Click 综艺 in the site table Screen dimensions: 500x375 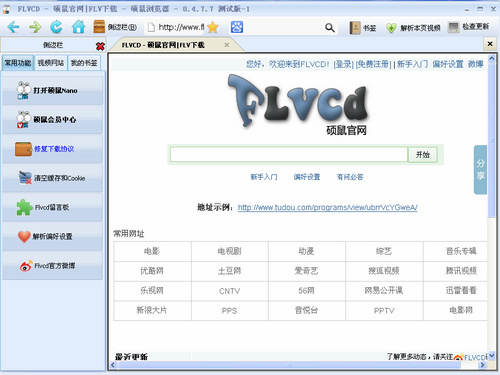[x=384, y=251]
